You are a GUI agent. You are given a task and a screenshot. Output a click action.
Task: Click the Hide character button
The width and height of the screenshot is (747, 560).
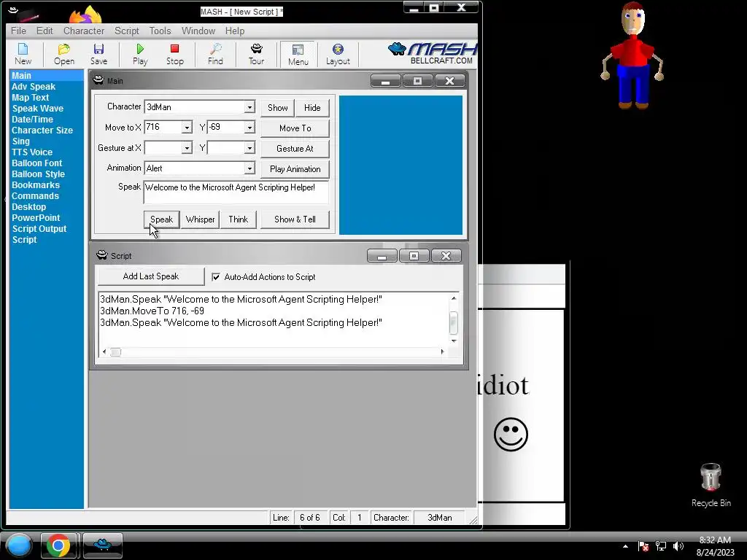tap(312, 108)
